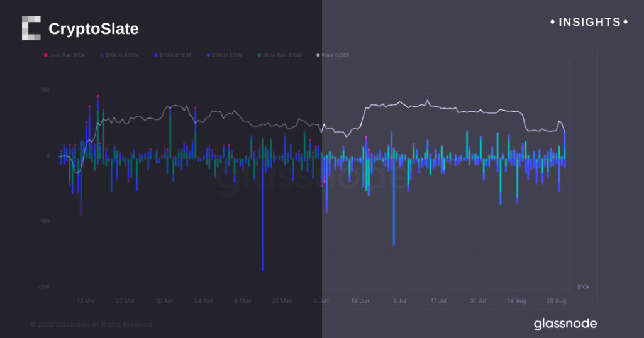644x338 pixels.
Task: Select the '5 Jun' x-axis date label
Action: pyautogui.click(x=320, y=302)
